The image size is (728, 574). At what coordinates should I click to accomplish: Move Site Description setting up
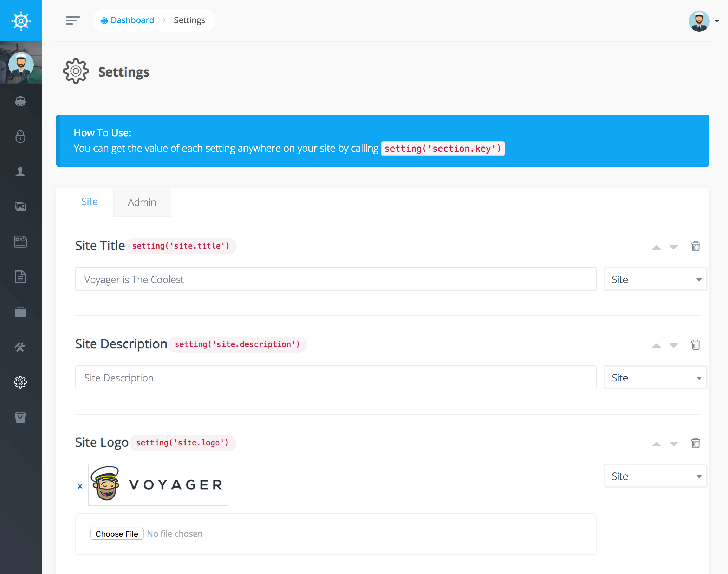656,346
